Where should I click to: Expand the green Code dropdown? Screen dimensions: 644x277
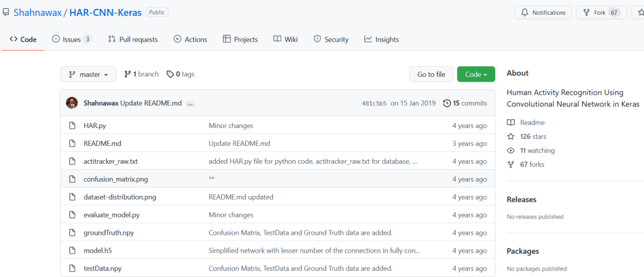pos(476,74)
